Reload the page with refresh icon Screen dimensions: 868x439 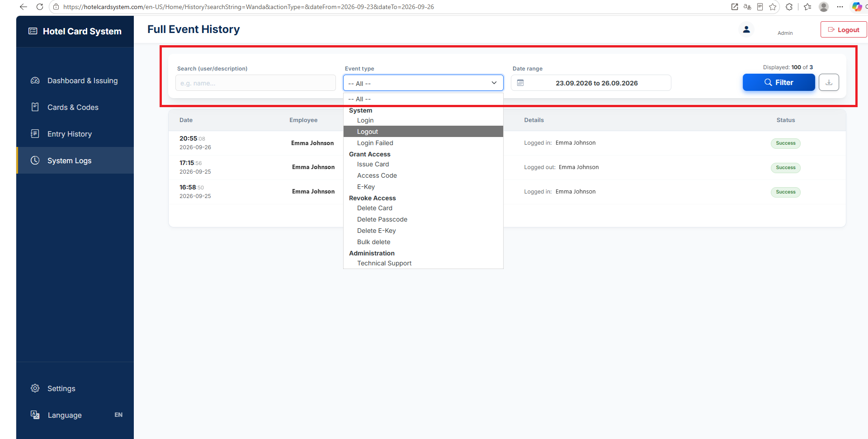(x=40, y=7)
